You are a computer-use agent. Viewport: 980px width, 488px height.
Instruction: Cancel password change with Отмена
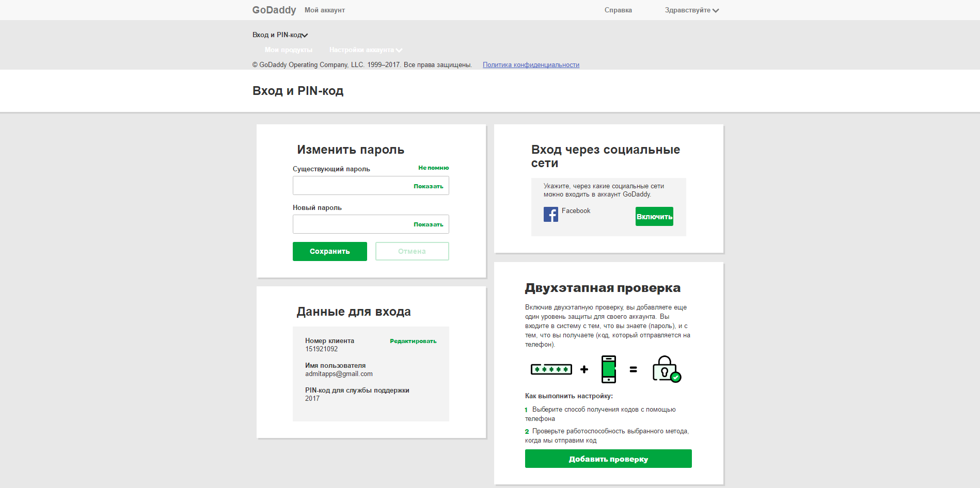412,251
